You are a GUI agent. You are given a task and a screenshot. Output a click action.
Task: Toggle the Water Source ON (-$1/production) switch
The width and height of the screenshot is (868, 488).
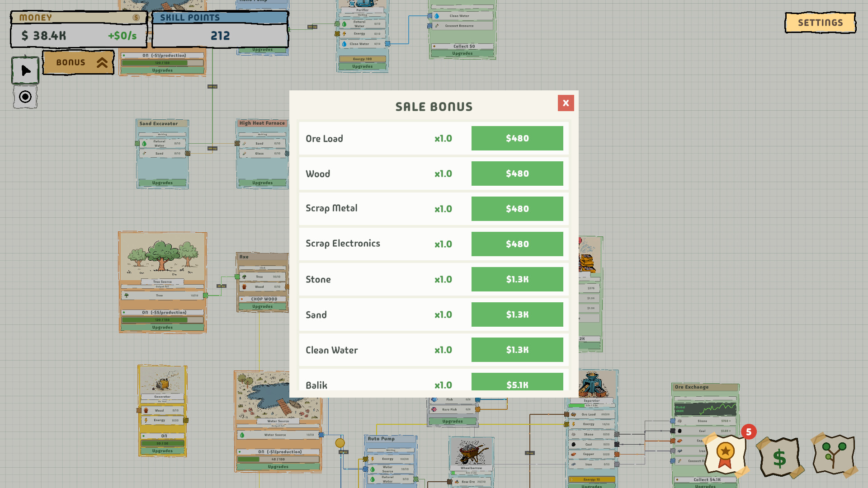pyautogui.click(x=278, y=452)
